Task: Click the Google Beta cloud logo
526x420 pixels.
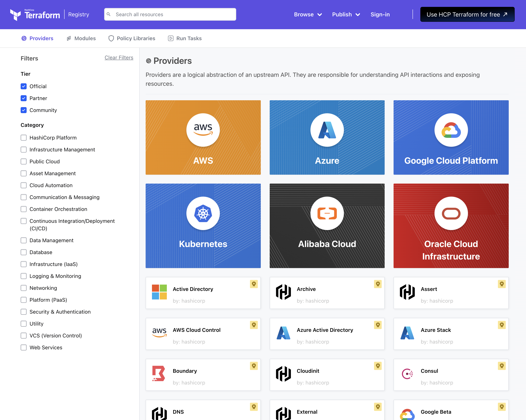Action: pos(407,414)
